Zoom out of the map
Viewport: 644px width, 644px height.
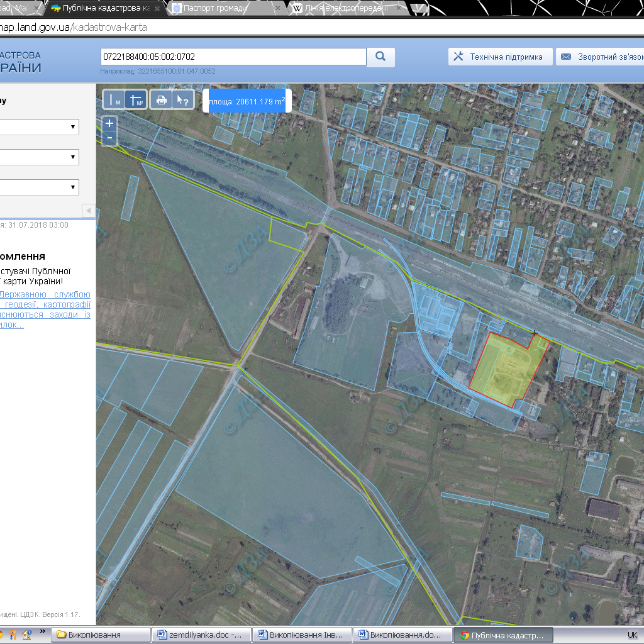click(x=109, y=138)
